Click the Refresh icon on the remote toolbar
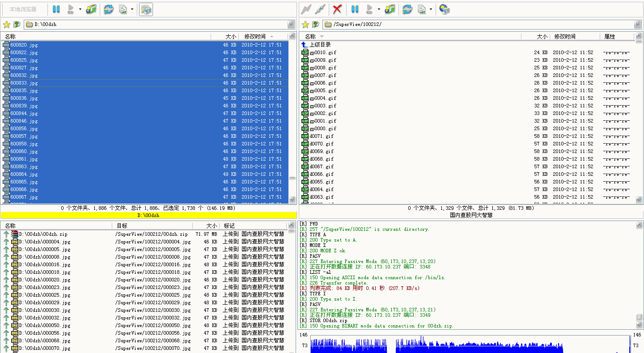Screen dimensions: 644x353 [x=407, y=9]
